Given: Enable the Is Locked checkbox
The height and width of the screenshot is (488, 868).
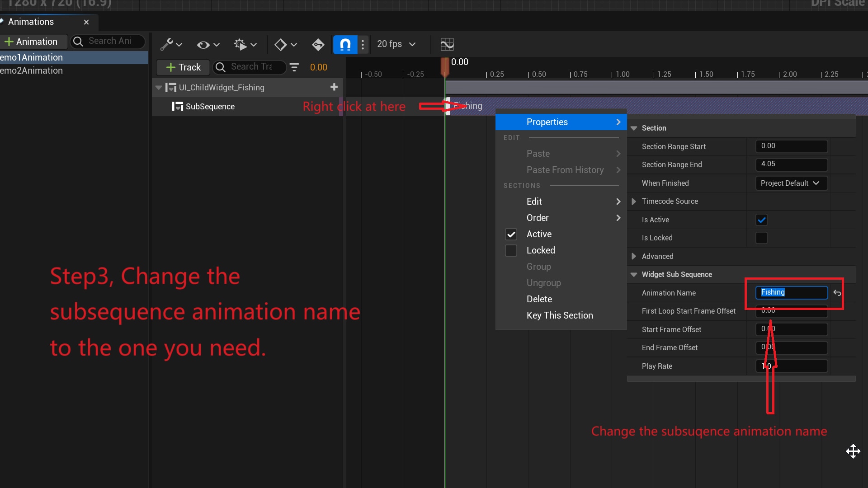Looking at the screenshot, I should pos(761,238).
